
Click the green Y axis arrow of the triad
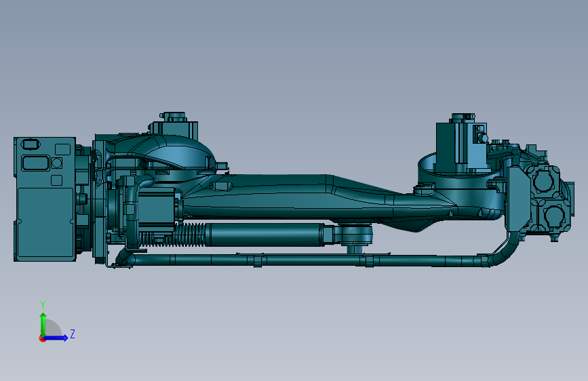[x=43, y=324]
